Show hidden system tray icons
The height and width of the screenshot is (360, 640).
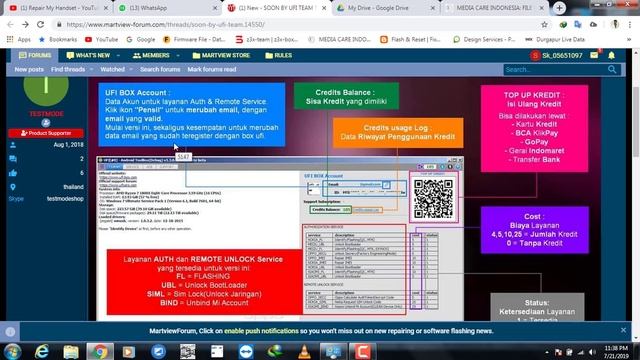point(547,352)
